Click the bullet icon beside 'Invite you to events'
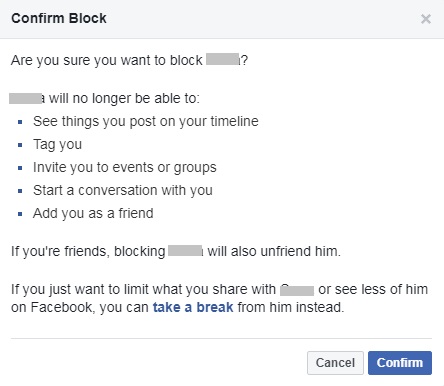 pos(20,168)
